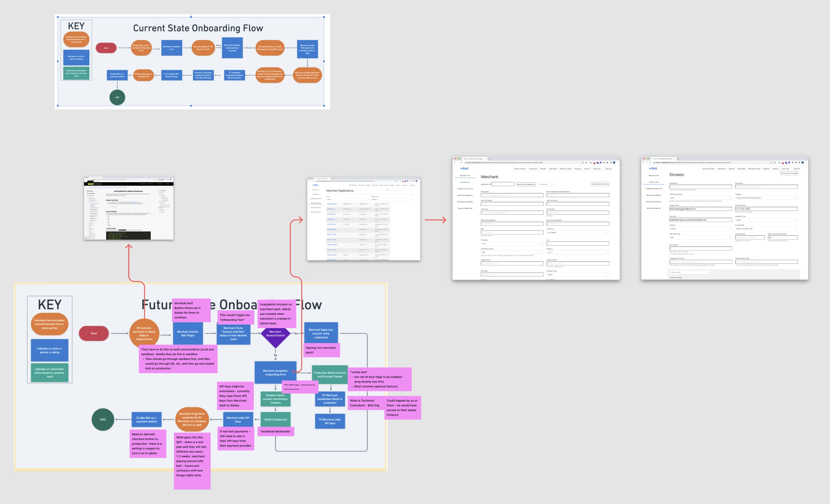Select 'Sandbox Admin account and division Creation' box
The height and width of the screenshot is (504, 830).
click(x=275, y=399)
